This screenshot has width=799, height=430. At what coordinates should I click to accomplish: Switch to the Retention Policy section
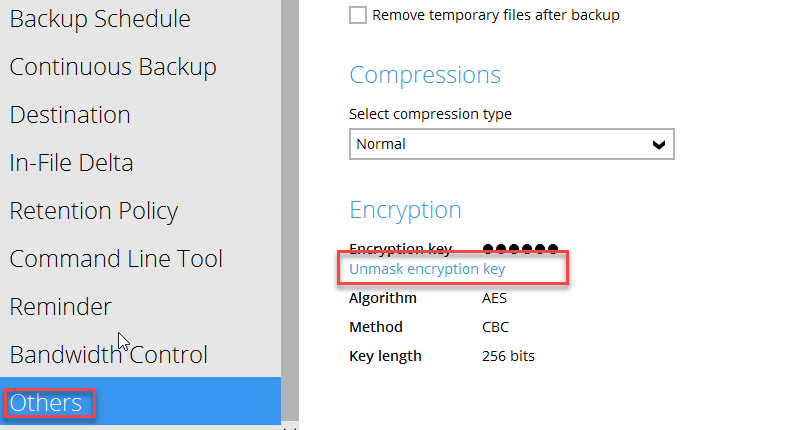(94, 211)
